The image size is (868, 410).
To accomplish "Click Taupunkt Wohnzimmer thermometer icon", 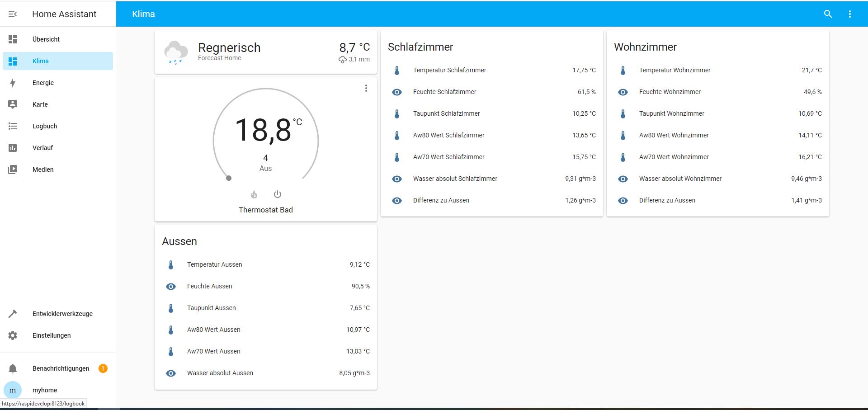I will click(623, 114).
